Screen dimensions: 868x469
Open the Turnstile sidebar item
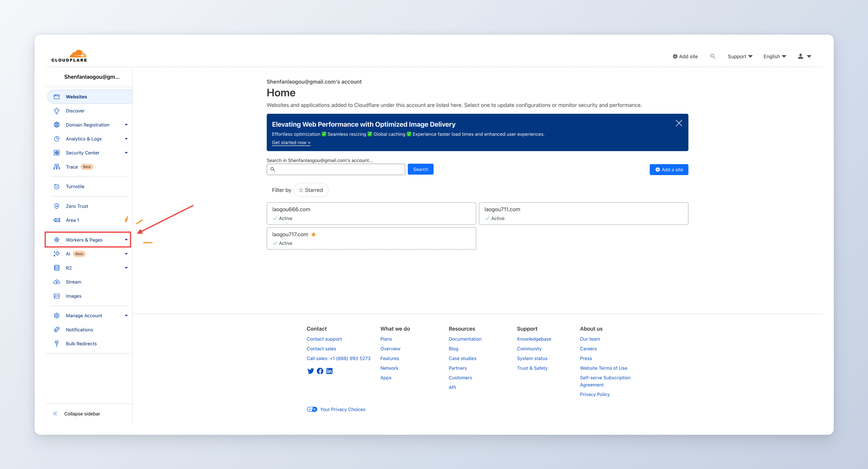pyautogui.click(x=75, y=187)
